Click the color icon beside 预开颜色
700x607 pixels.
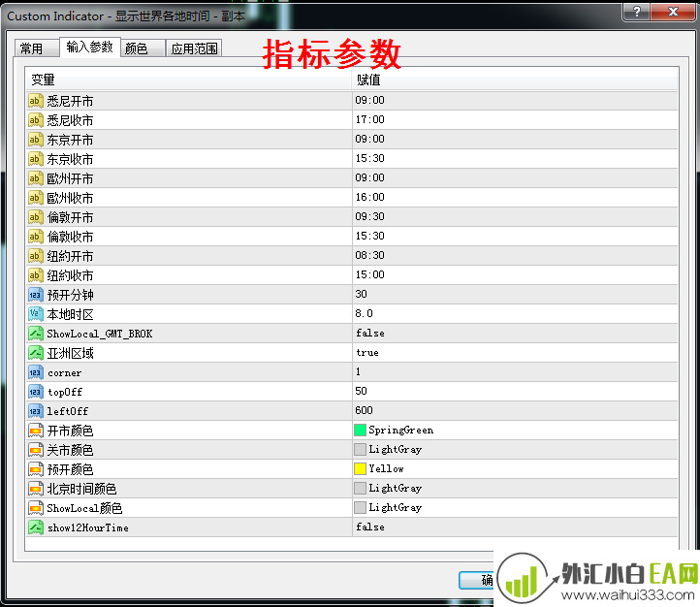click(35, 469)
